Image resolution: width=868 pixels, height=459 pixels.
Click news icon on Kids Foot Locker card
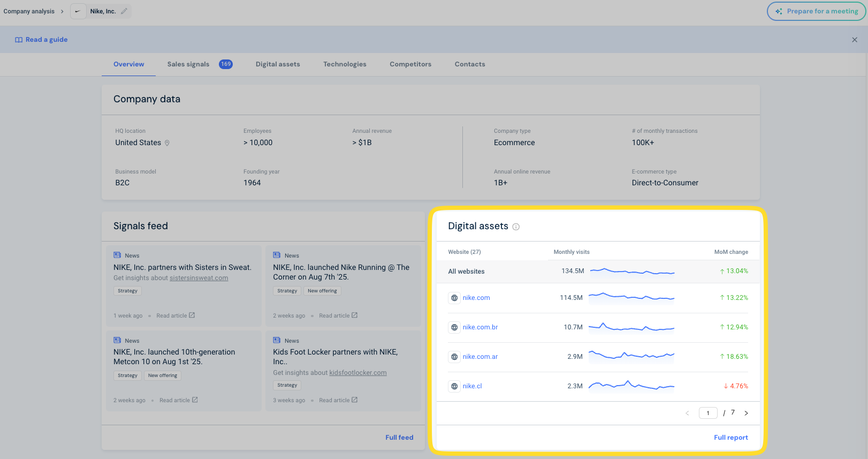[x=277, y=340]
